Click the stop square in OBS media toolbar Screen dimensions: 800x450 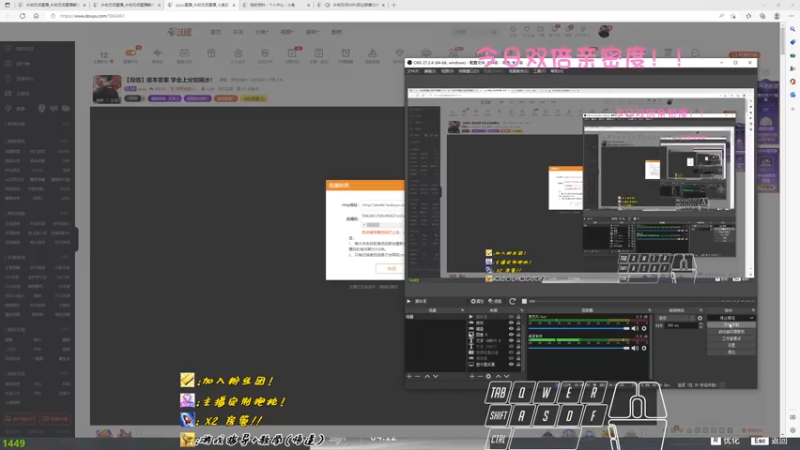[524, 301]
